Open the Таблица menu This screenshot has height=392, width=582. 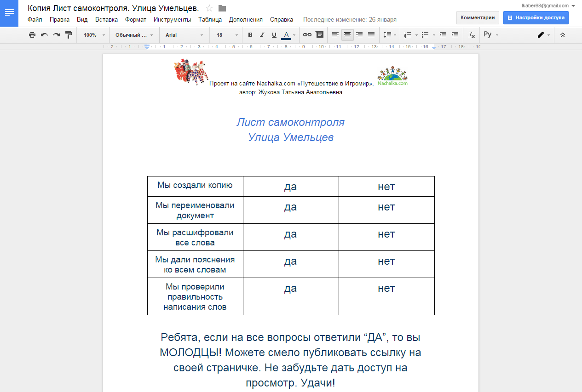210,20
